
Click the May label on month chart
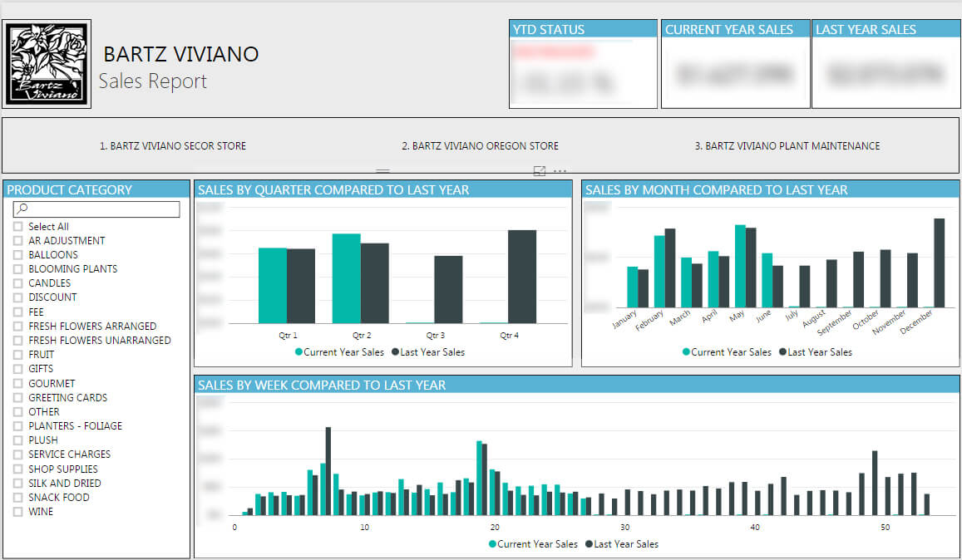pyautogui.click(x=737, y=315)
